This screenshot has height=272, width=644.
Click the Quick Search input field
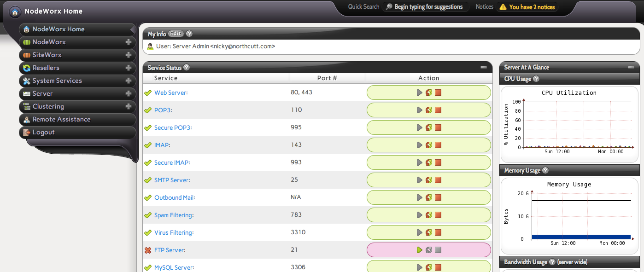point(426,7)
